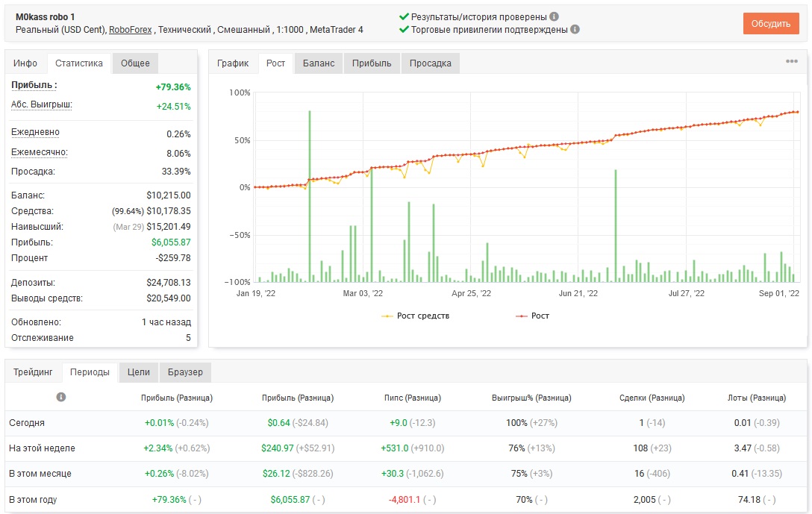Click the Сегодня row label
Image resolution: width=812 pixels, height=514 pixels.
point(27,423)
